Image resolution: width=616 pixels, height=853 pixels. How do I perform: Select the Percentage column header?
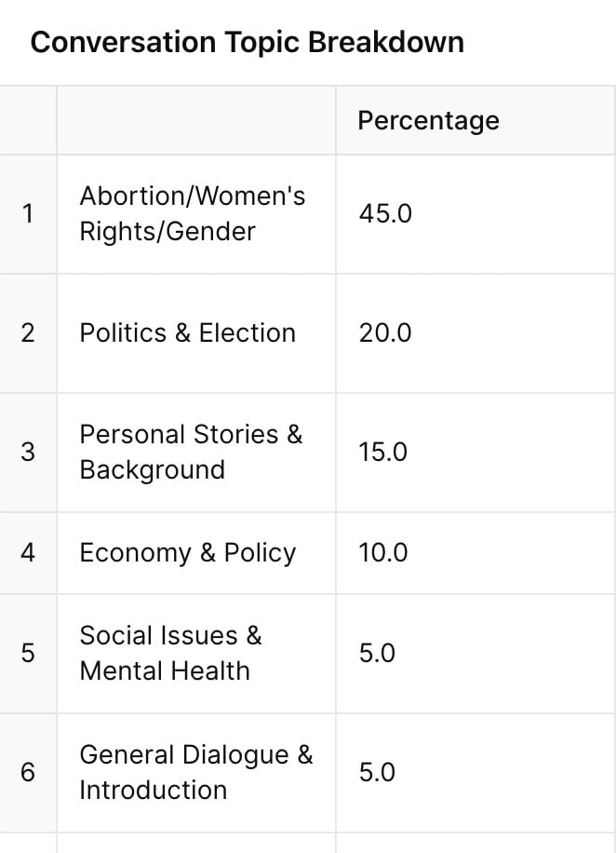point(428,121)
